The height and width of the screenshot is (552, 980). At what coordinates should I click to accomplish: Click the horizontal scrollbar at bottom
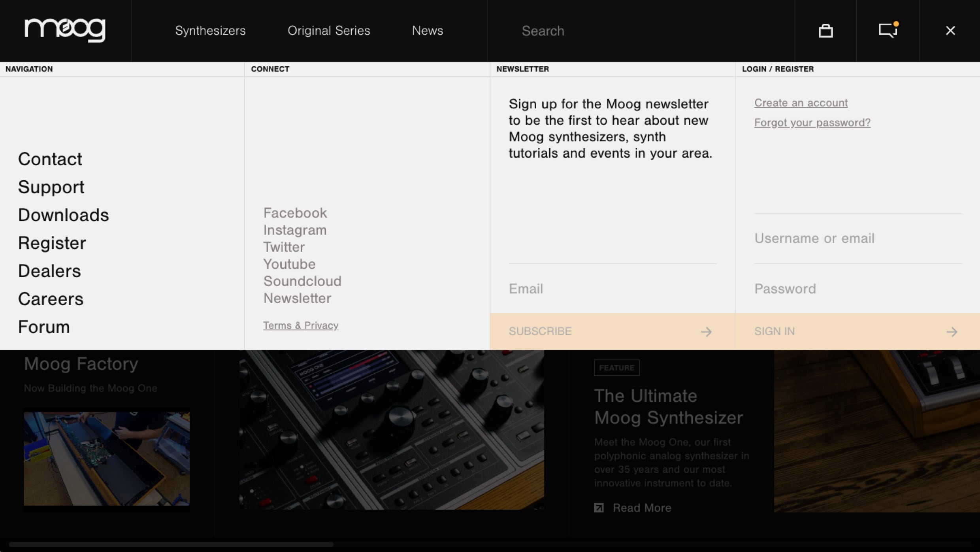click(x=171, y=544)
